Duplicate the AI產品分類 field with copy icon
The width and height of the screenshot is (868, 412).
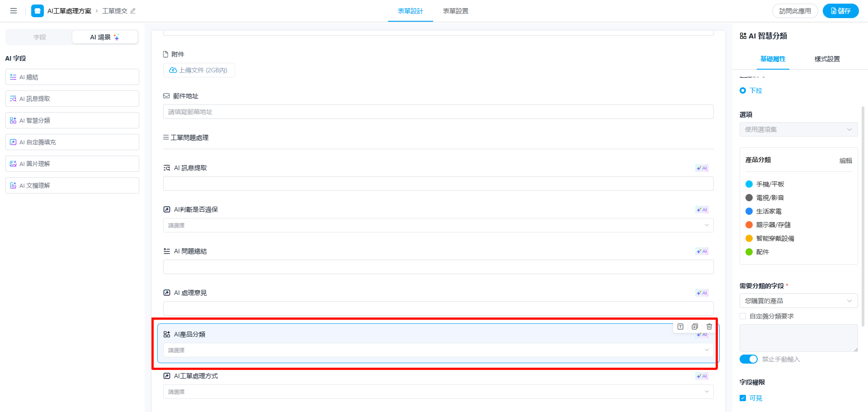point(695,327)
